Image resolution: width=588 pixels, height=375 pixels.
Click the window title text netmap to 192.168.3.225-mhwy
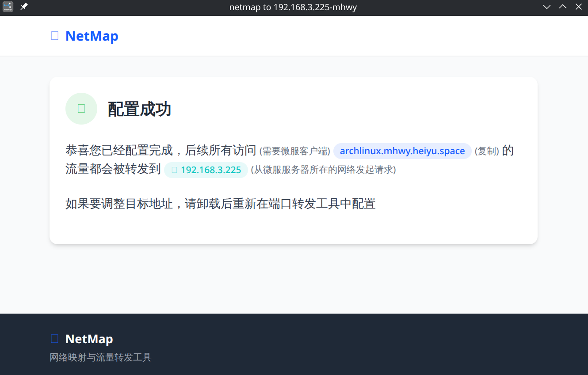[x=293, y=7]
